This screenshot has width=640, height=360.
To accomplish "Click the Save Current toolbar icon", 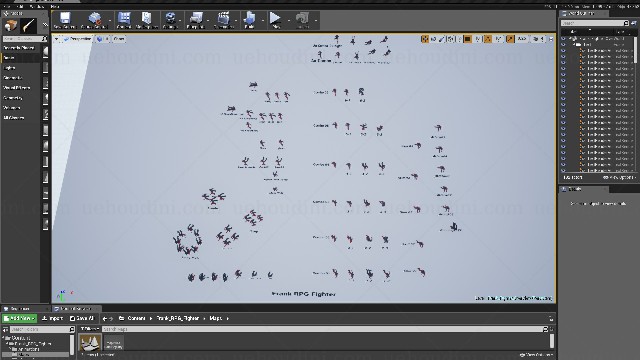I will coord(64,19).
